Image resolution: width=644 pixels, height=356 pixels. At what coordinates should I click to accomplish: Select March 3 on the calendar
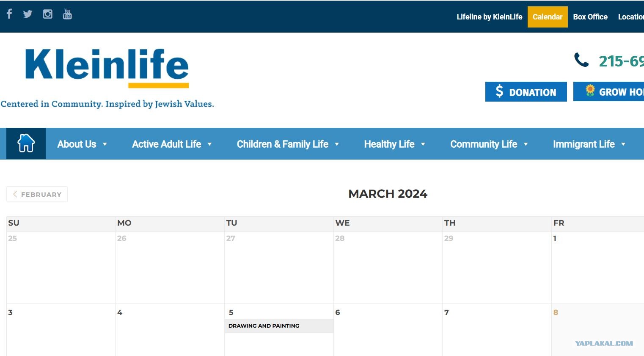[11, 312]
